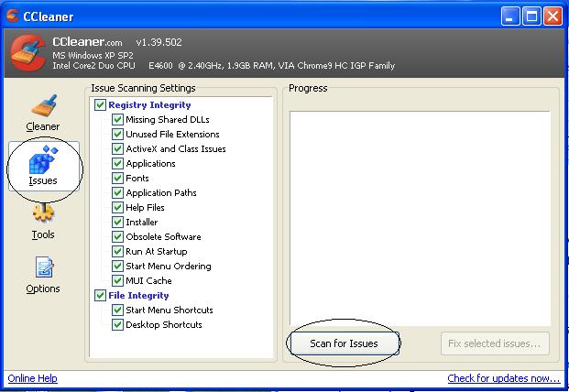Click the Scan for Issues button
The width and height of the screenshot is (569, 392).
pyautogui.click(x=343, y=343)
